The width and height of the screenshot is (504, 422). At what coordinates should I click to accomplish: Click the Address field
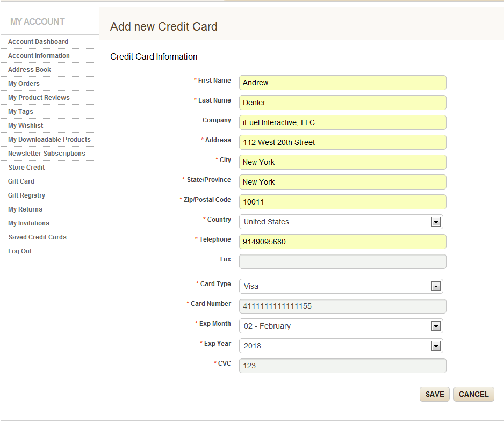point(343,143)
